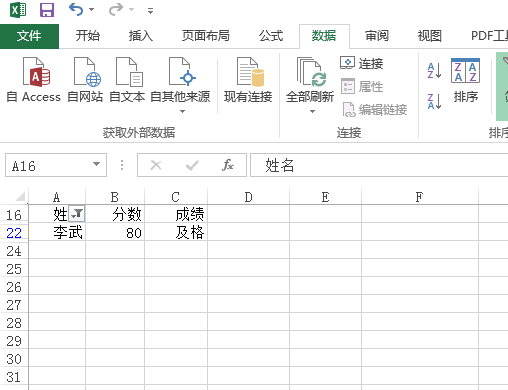Screen dimensions: 508x390
Task: Undo the last action
Action: tap(76, 10)
